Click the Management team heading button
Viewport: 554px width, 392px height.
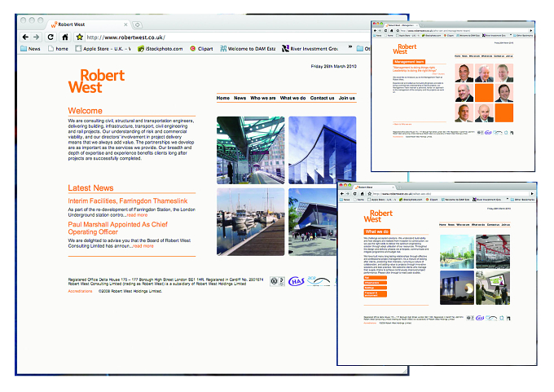click(409, 61)
